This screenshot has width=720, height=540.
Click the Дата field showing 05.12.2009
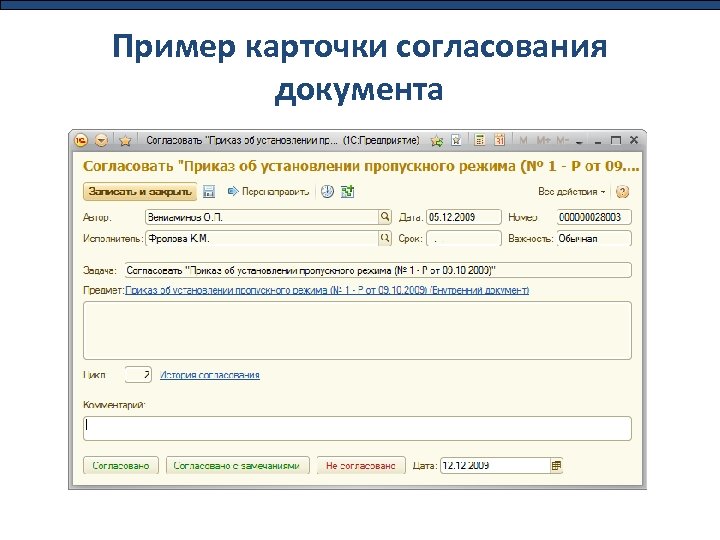(x=464, y=217)
